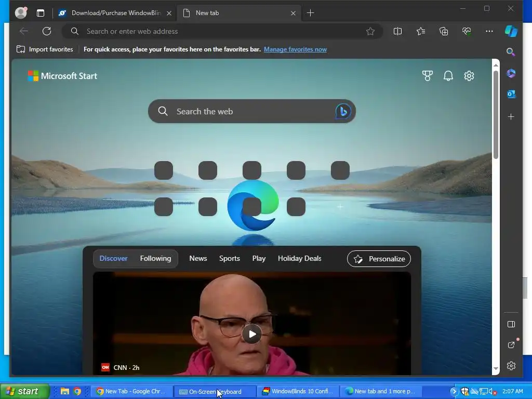This screenshot has width=532, height=399.
Task: Click the Windows Security tray icon
Action: (x=464, y=392)
